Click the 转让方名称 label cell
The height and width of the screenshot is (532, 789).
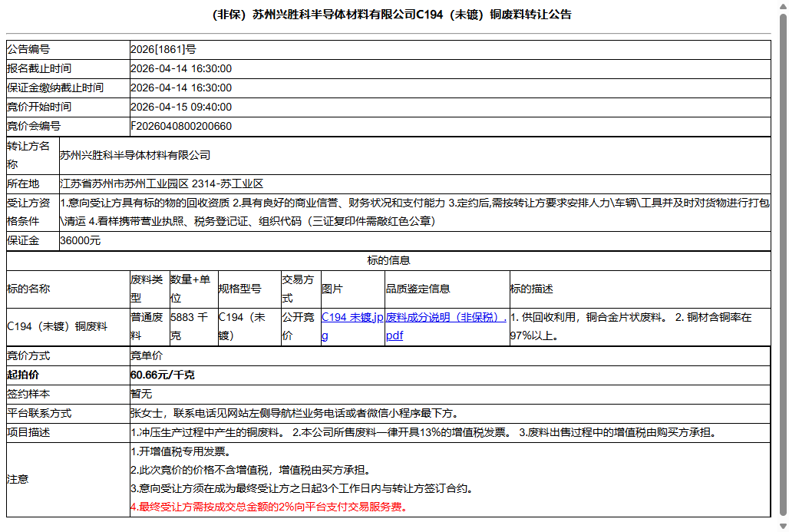(x=33, y=156)
